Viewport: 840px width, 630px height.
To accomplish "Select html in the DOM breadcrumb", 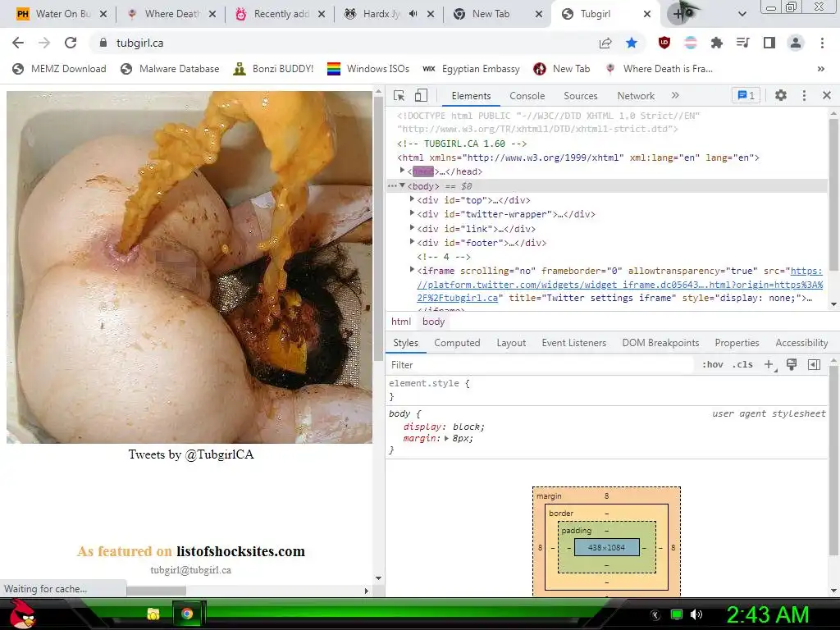I will (x=400, y=322).
